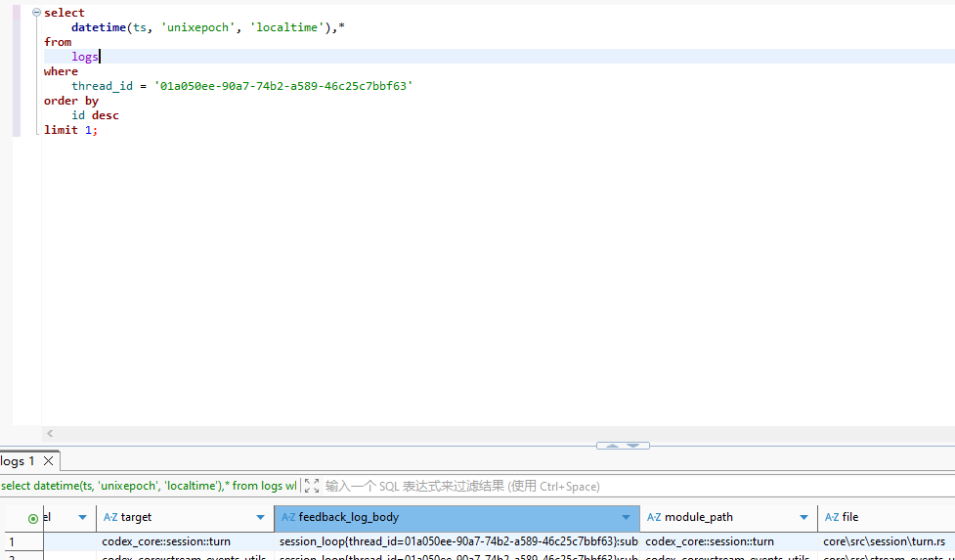Place cursor on the thread_id condition line
This screenshot has width=955, height=560.
pos(241,86)
